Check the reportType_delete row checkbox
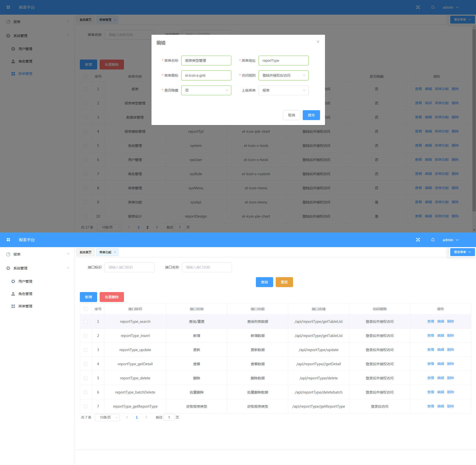Viewport: 476px width, 465px height. pos(86,378)
